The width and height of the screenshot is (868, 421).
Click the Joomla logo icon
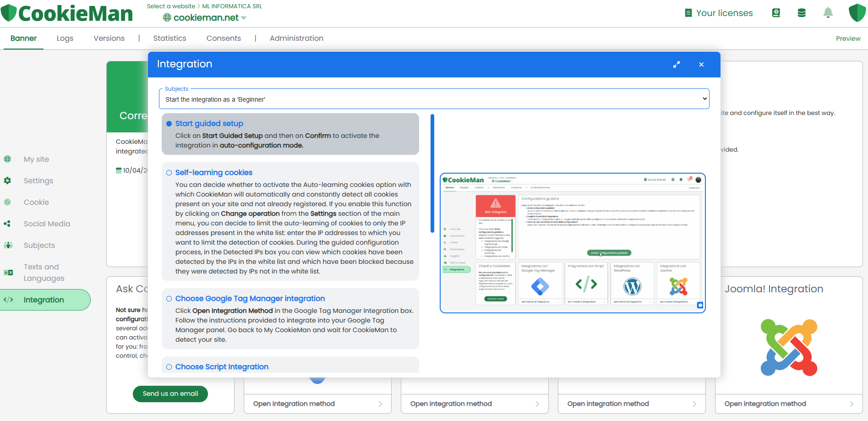[789, 347]
